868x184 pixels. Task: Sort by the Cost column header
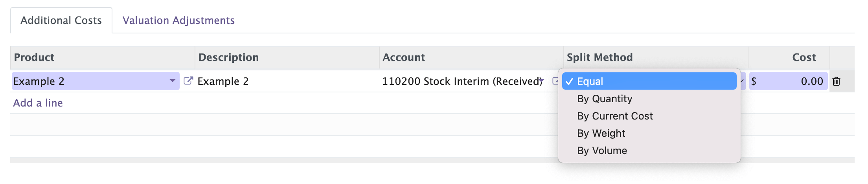(x=804, y=57)
